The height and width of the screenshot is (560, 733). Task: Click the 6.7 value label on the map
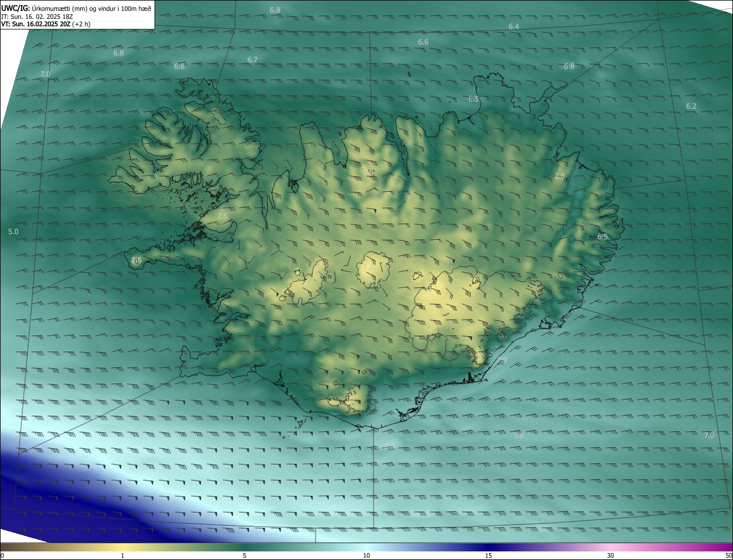pyautogui.click(x=253, y=60)
